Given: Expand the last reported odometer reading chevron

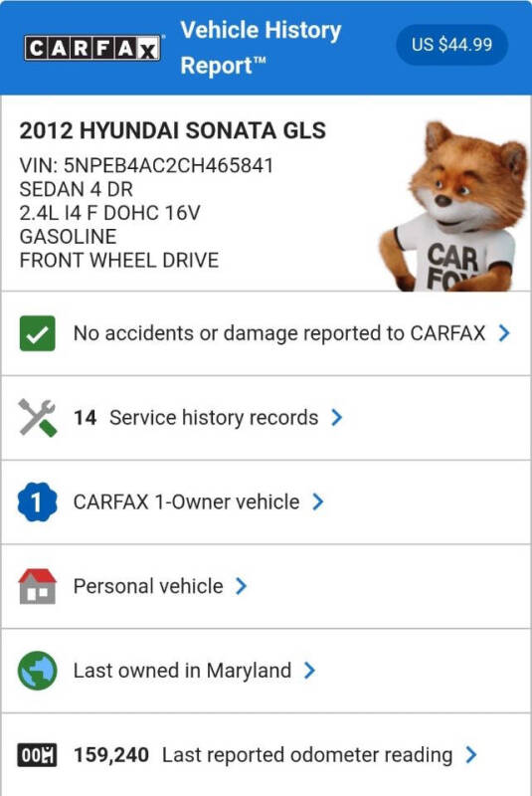Looking at the screenshot, I should 471,755.
